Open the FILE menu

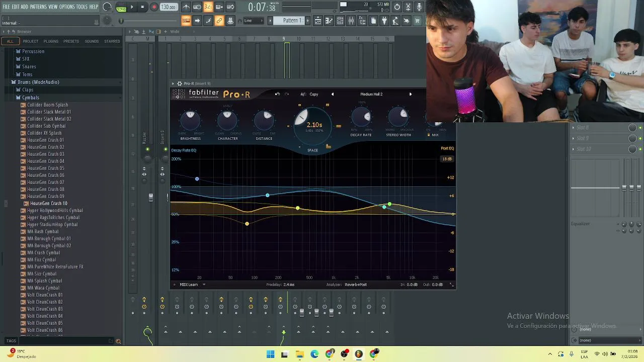[7, 7]
